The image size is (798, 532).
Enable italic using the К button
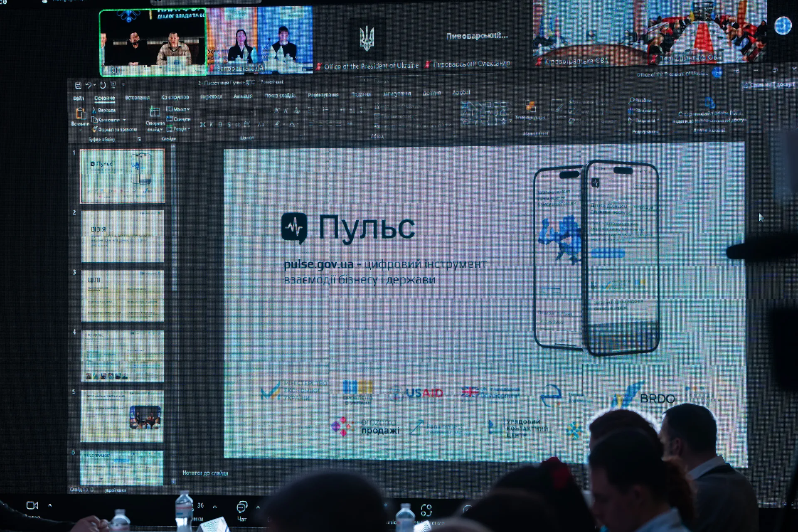coord(212,124)
